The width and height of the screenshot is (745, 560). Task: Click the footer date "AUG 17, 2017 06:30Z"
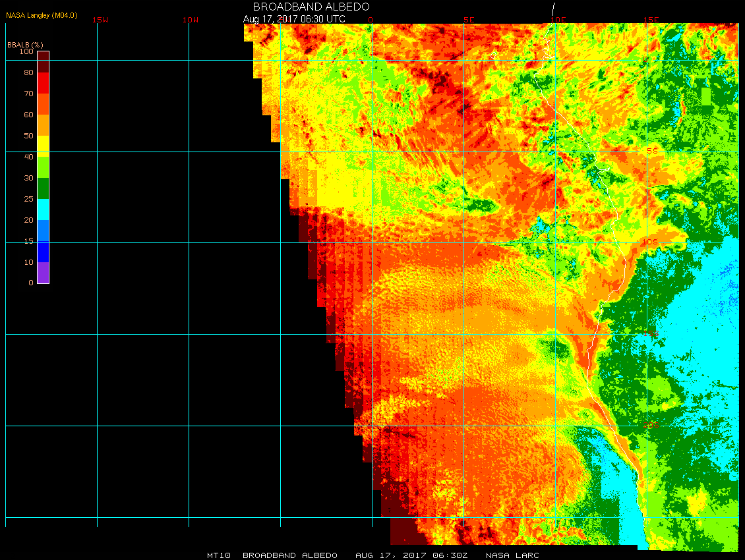point(411,555)
